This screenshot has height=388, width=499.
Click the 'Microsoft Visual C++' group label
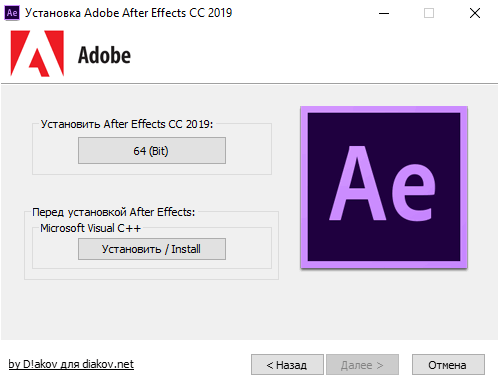pyautogui.click(x=90, y=228)
